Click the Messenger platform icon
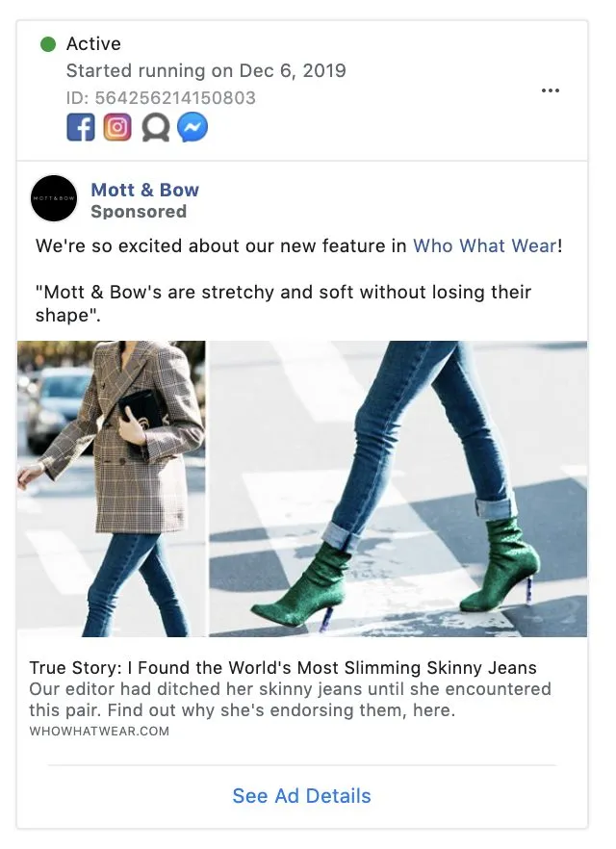Viewport: 616px width, 849px height. [x=192, y=127]
